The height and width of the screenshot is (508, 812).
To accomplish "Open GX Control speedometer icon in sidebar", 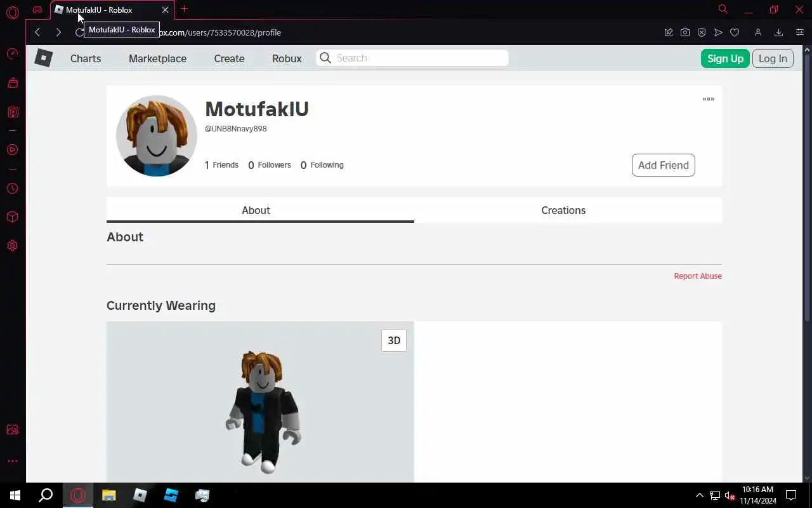I will 12,53.
